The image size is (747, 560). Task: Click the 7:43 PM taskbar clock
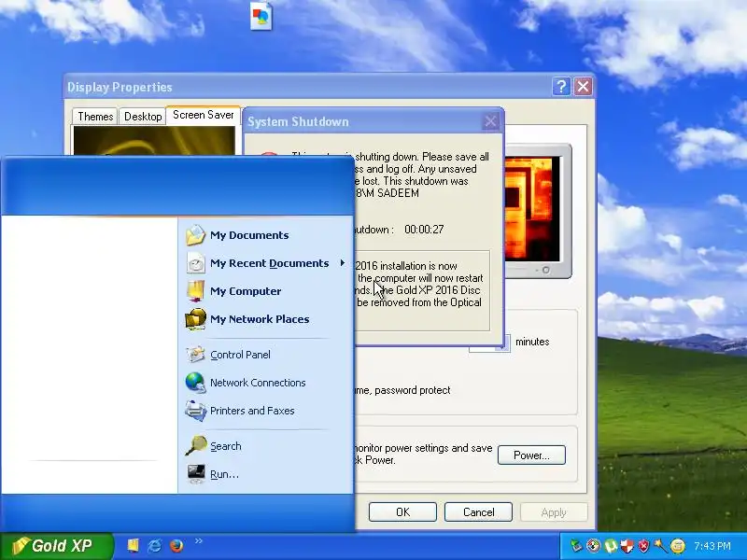712,546
